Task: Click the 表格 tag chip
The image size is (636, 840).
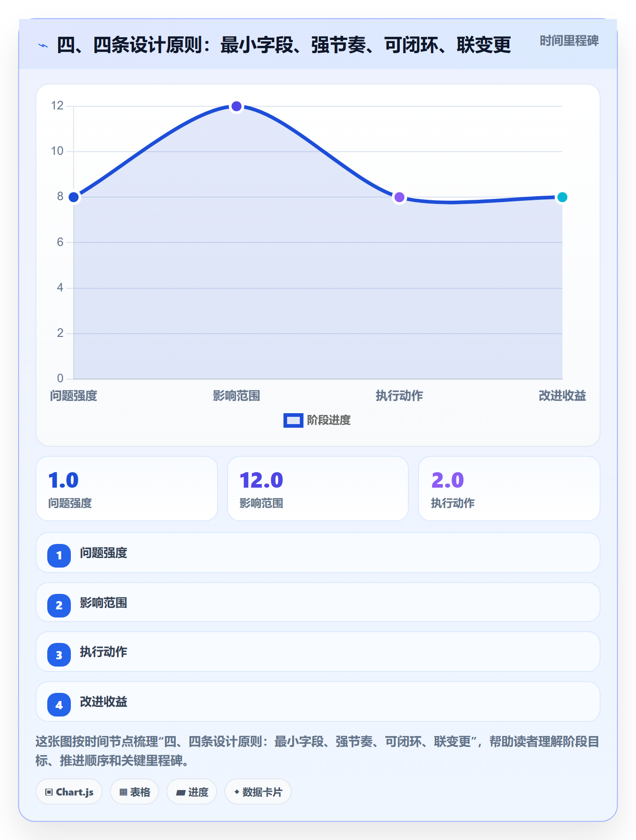Action: (x=134, y=792)
